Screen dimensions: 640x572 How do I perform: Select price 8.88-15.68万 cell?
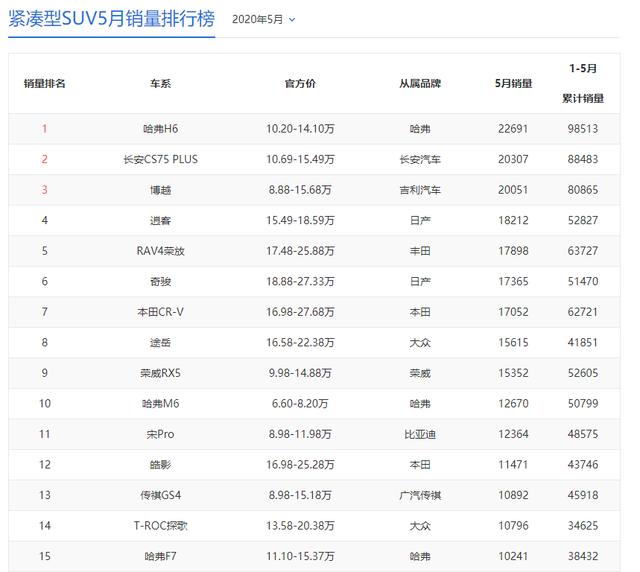pyautogui.click(x=300, y=190)
